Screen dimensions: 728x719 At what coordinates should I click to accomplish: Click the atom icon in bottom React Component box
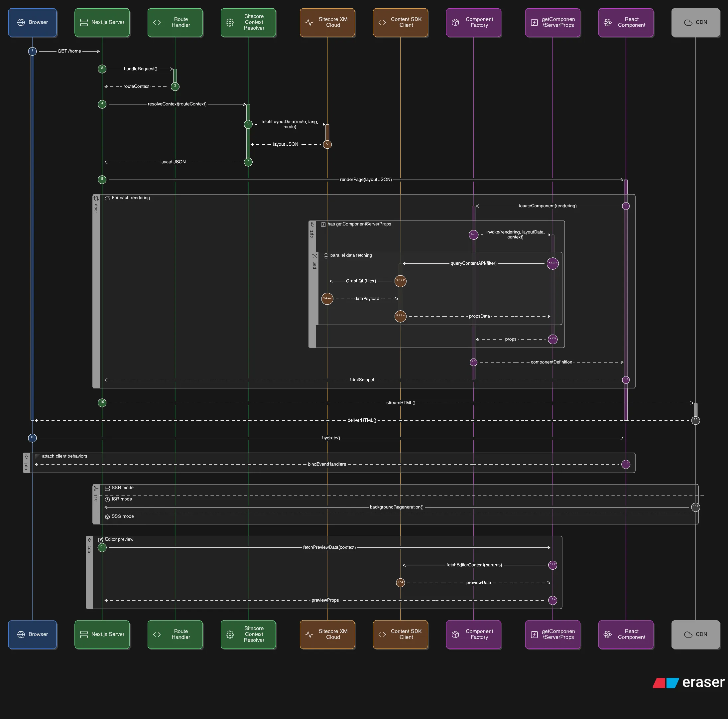[x=607, y=635]
